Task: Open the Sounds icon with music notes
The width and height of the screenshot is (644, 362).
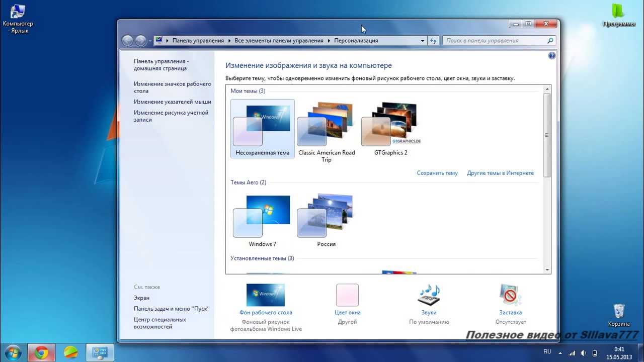Action: pyautogui.click(x=429, y=295)
